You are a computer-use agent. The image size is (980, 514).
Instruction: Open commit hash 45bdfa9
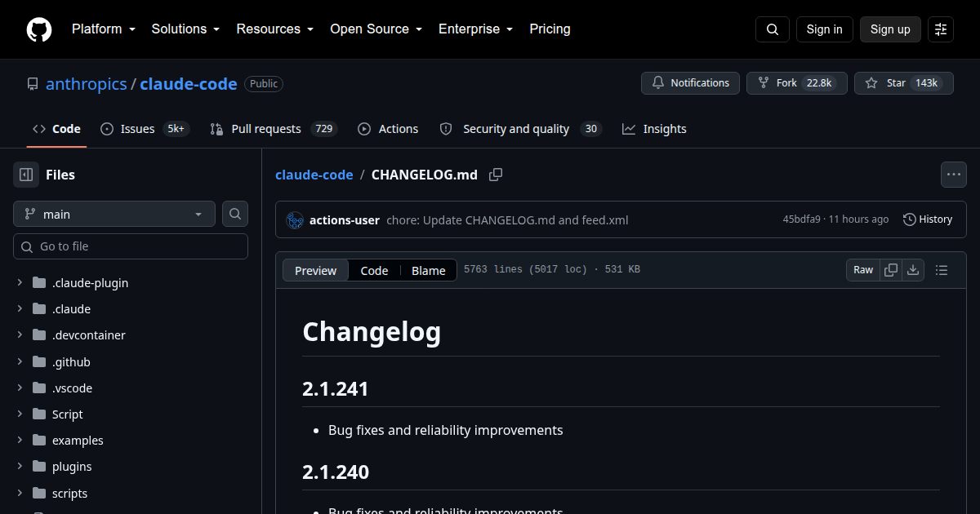[801, 219]
